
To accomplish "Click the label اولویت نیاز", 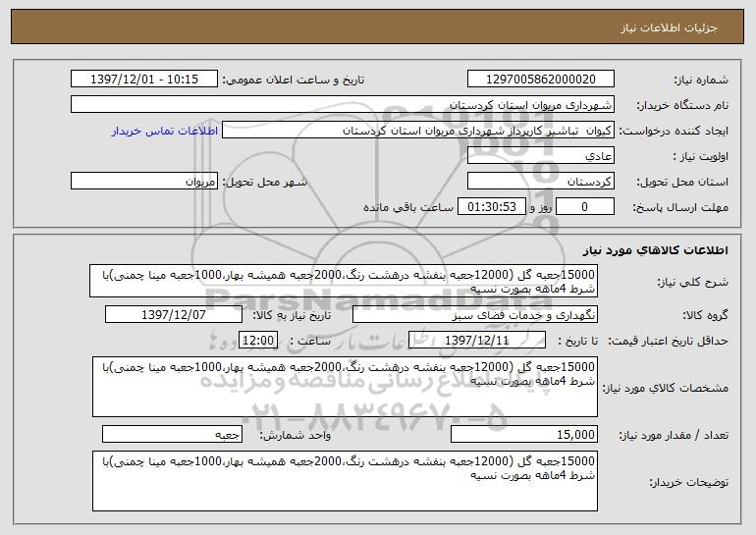I will click(x=701, y=156).
